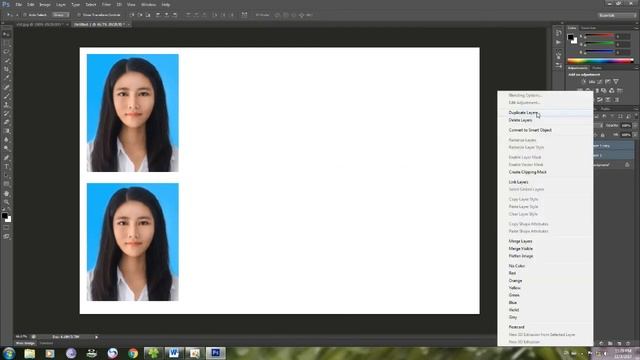Select the Pen tool

(x=7, y=158)
